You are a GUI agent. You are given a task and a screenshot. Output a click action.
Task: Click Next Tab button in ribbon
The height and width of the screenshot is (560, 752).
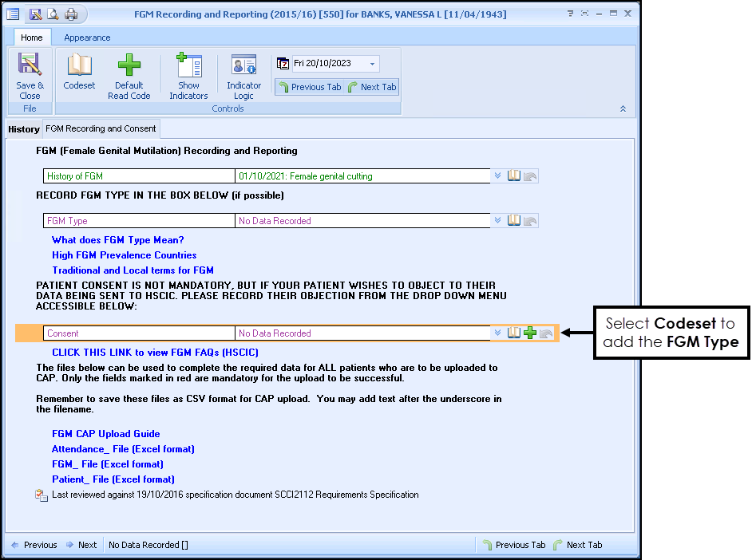[372, 87]
